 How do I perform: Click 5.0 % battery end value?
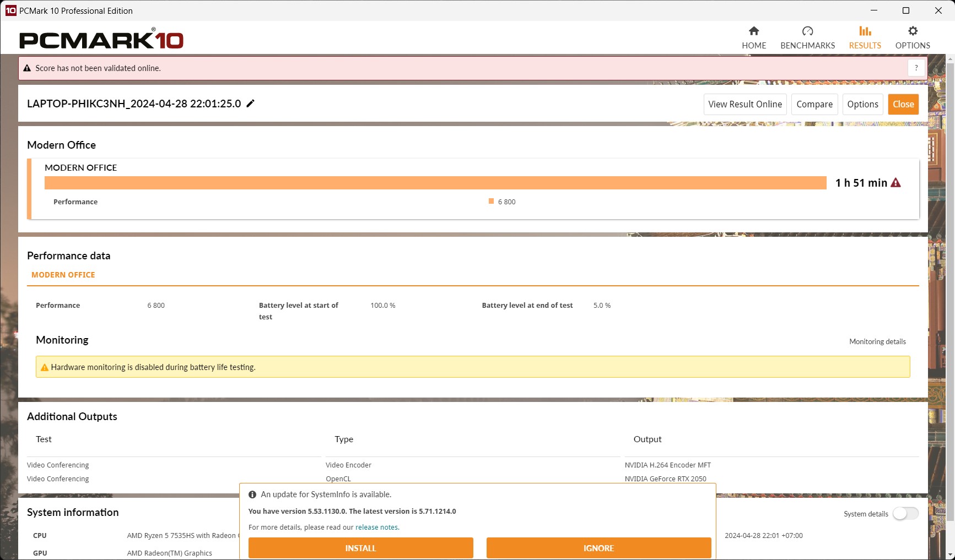pyautogui.click(x=602, y=305)
